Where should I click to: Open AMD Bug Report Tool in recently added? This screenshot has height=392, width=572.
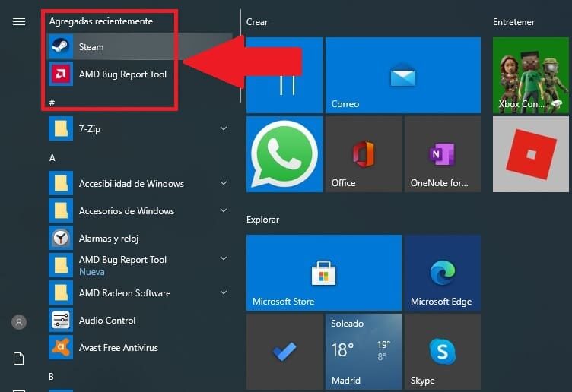coord(140,74)
